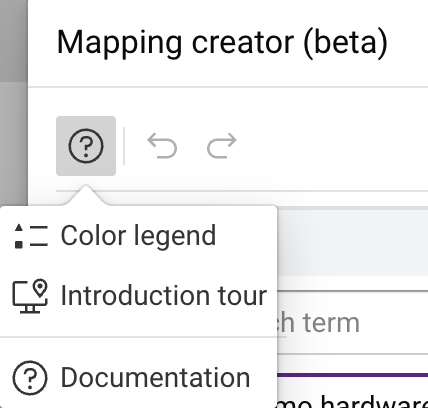This screenshot has height=408, width=428.
Task: Start the Introduction tour
Action: point(139,296)
